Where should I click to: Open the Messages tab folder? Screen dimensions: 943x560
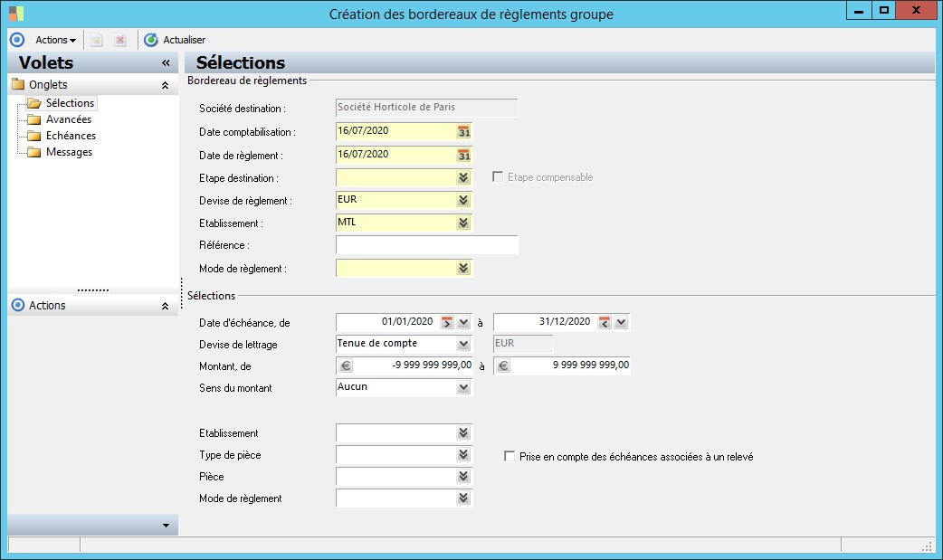point(69,152)
